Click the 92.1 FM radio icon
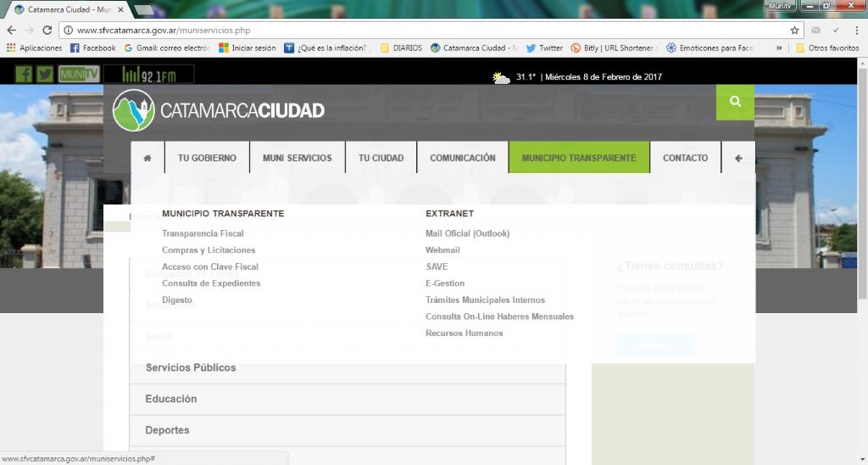The height and width of the screenshot is (465, 868). [148, 75]
